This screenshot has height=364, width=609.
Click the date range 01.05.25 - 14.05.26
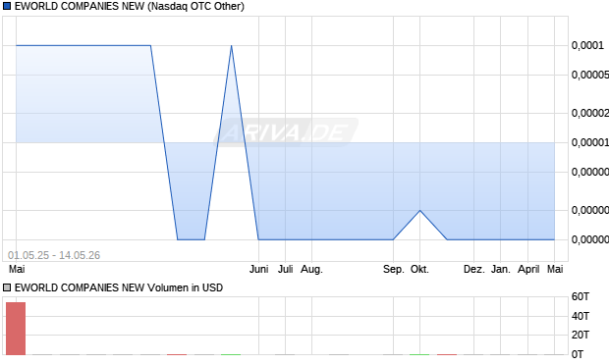[x=54, y=255]
